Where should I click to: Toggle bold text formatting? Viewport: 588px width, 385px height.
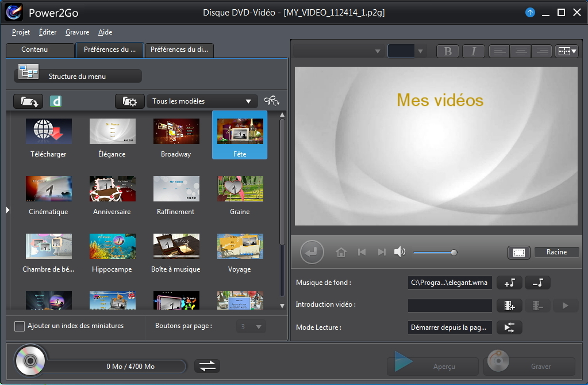pyautogui.click(x=448, y=51)
